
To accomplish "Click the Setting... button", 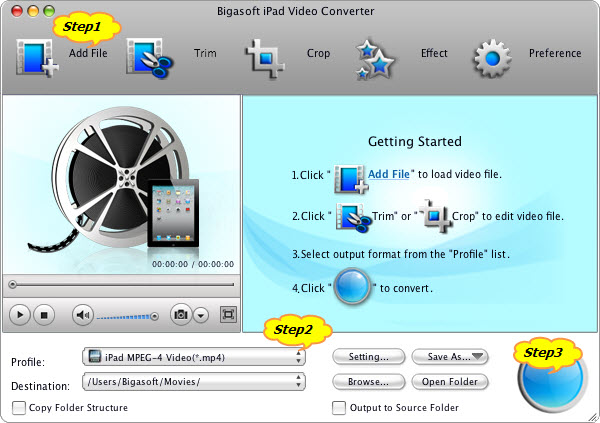I will [x=368, y=357].
